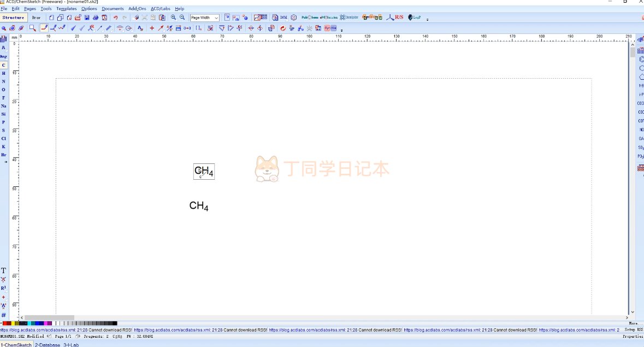Click the Export to PDF icon
This screenshot has height=347, width=644.
(104, 17)
